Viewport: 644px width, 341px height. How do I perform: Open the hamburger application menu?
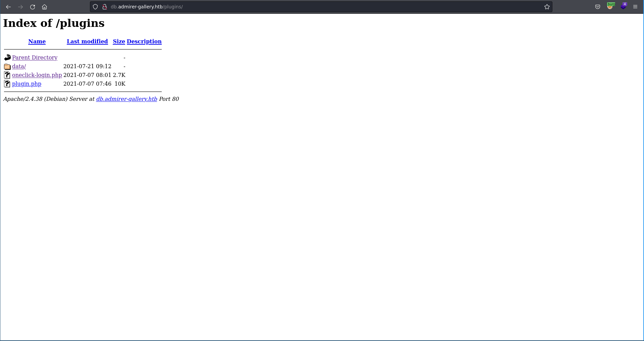pos(635,7)
